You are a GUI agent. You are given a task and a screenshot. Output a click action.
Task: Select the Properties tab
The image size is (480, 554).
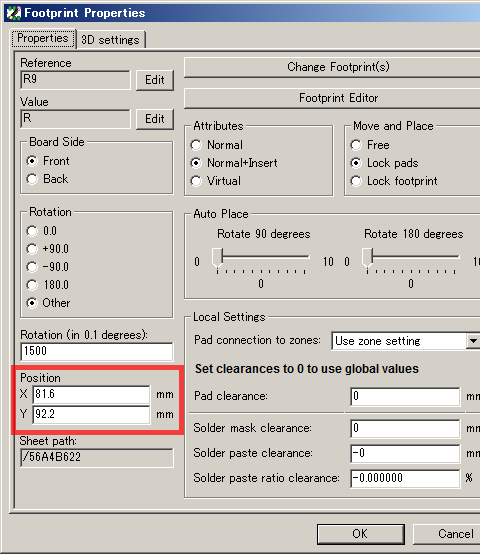pyautogui.click(x=43, y=38)
